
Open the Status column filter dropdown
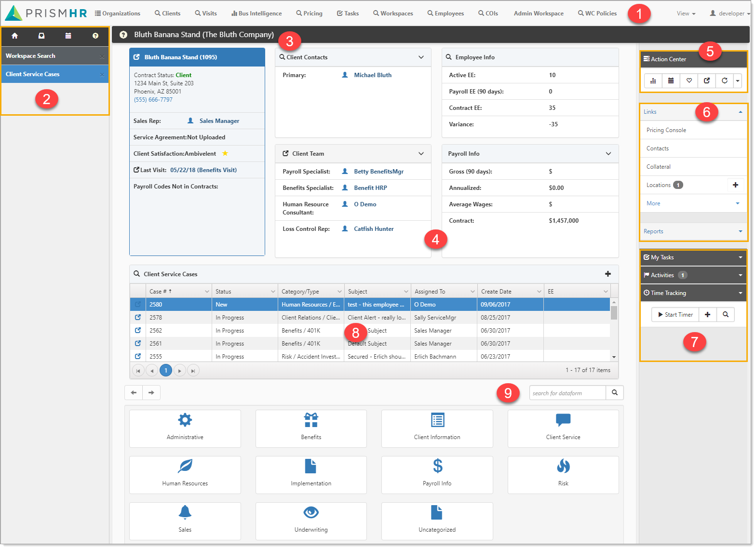[272, 292]
